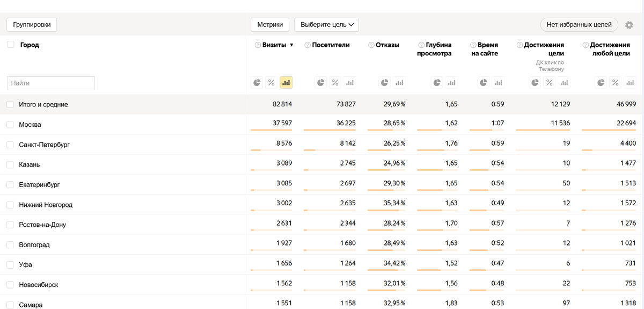
Task: Show pie chart for Отказы column
Action: (385, 83)
